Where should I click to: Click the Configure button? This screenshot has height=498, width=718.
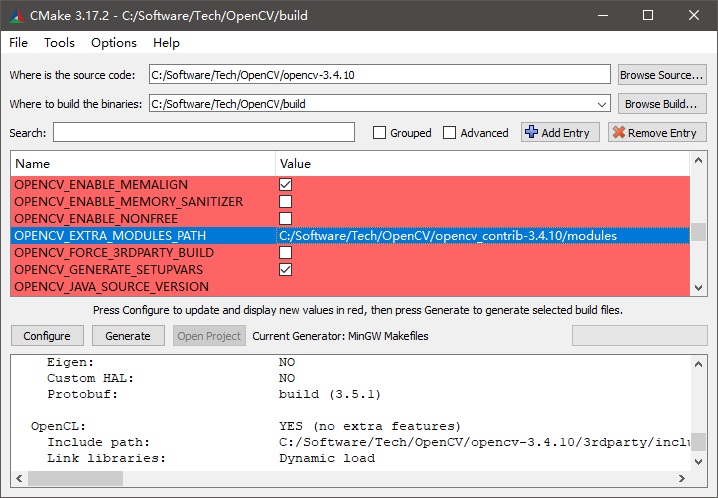coord(47,336)
